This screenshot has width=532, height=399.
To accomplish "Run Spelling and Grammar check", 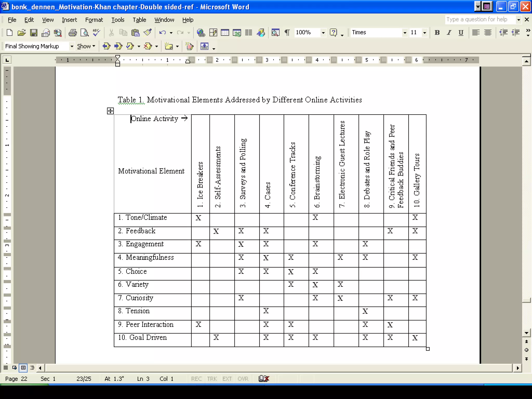I will pyautogui.click(x=96, y=32).
